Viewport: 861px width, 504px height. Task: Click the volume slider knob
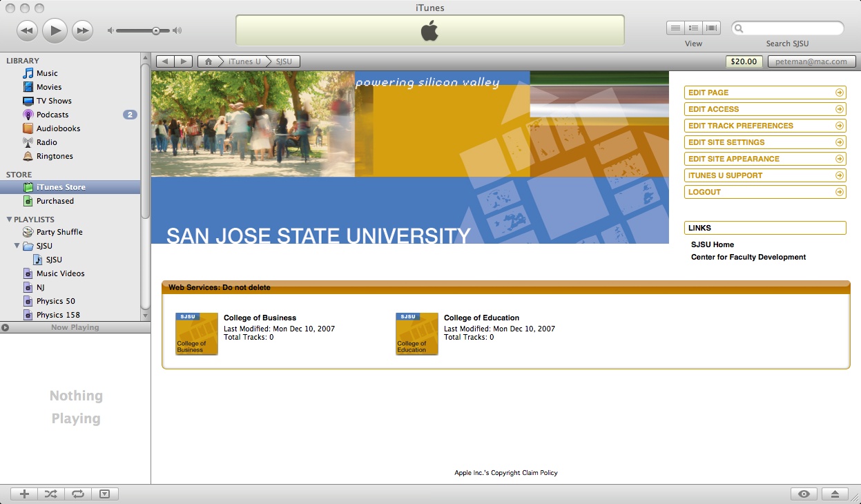(x=156, y=30)
